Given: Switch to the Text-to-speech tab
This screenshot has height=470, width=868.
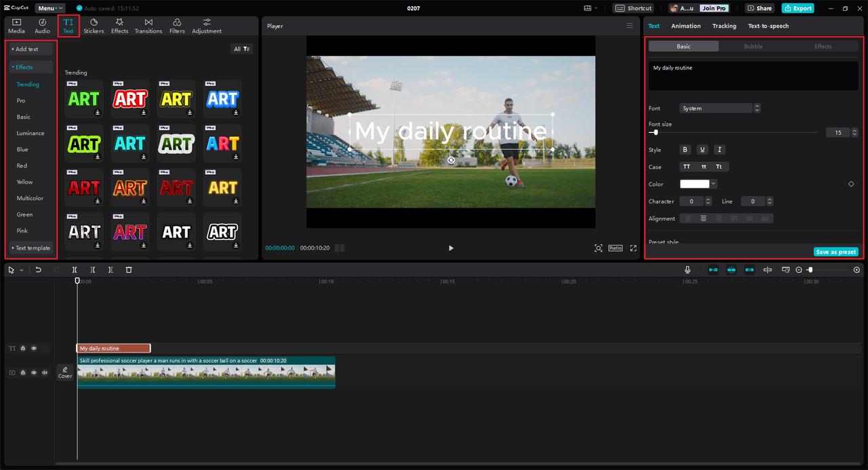Looking at the screenshot, I should coord(768,26).
